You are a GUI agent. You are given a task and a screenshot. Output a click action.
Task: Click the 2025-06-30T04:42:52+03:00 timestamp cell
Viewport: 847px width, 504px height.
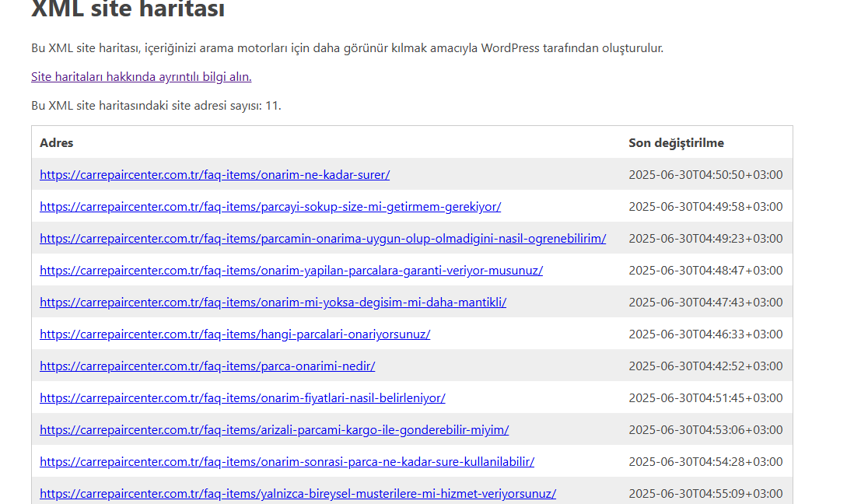pyautogui.click(x=705, y=366)
